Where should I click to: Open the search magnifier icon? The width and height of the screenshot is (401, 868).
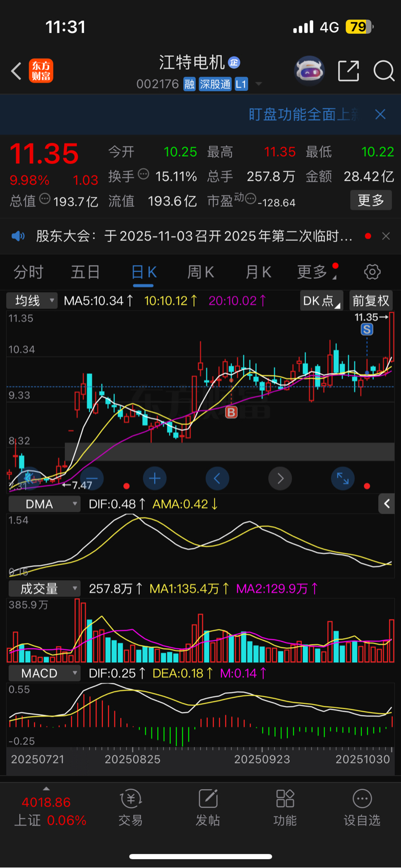click(384, 70)
